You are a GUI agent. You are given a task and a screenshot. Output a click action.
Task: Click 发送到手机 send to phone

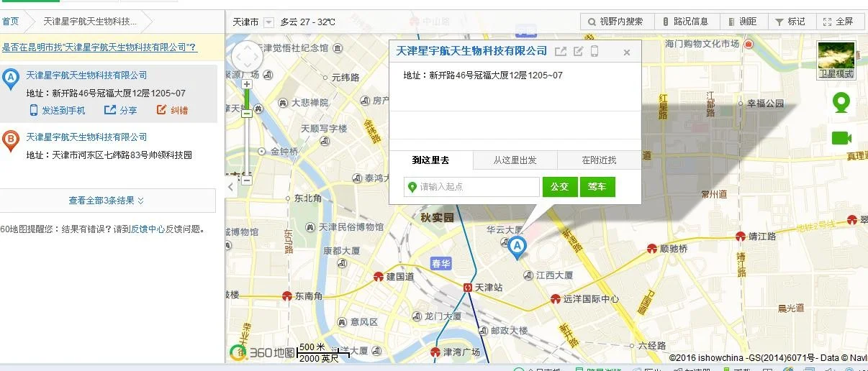click(x=57, y=110)
